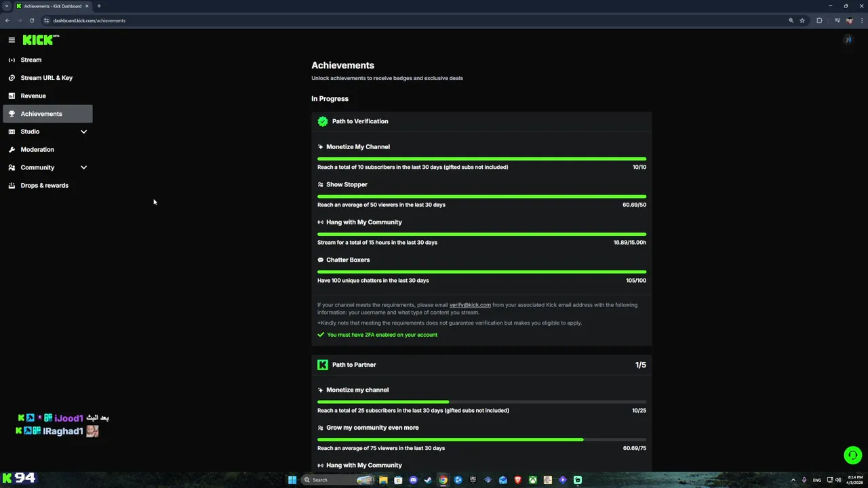Open the browser extensions puzzle icon
868x488 pixels.
(819, 20)
